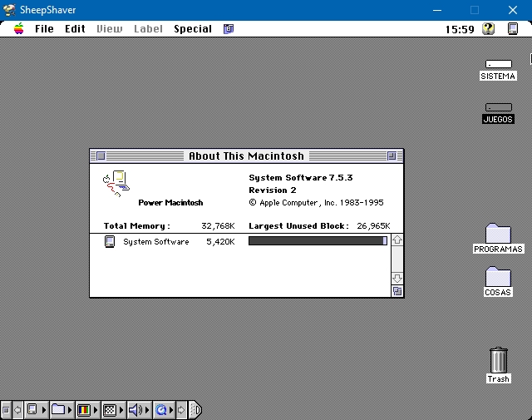Image resolution: width=532 pixels, height=420 pixels.
Task: Expand the folder module popup arrow
Action: (70, 410)
